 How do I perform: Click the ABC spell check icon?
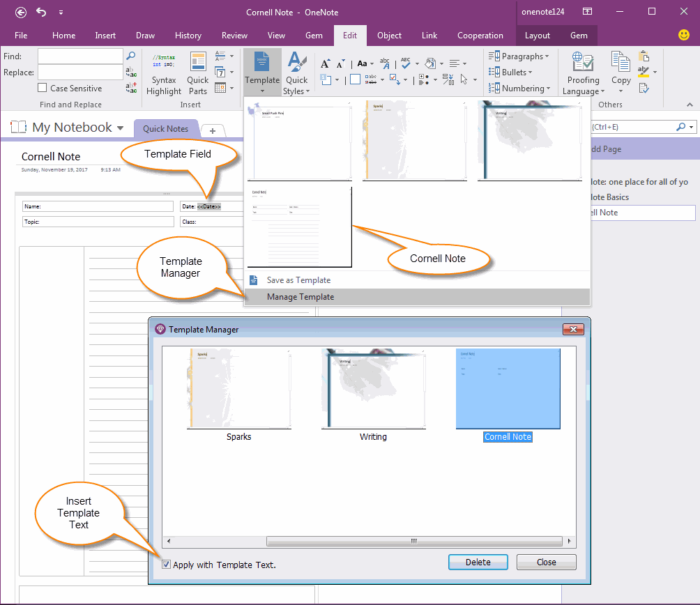(405, 63)
